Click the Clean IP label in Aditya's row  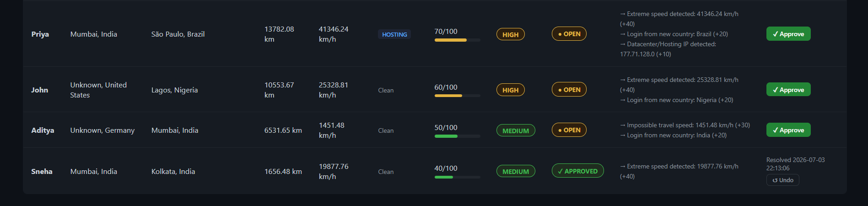(x=386, y=130)
